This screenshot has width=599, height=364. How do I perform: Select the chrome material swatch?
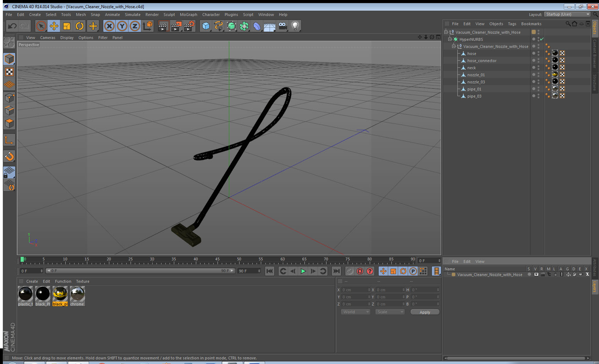click(77, 296)
